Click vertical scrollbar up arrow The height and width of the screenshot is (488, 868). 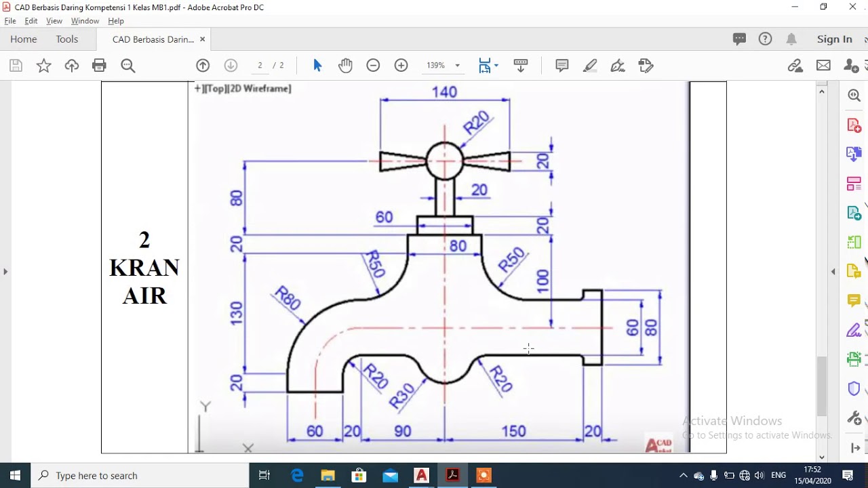click(x=822, y=91)
